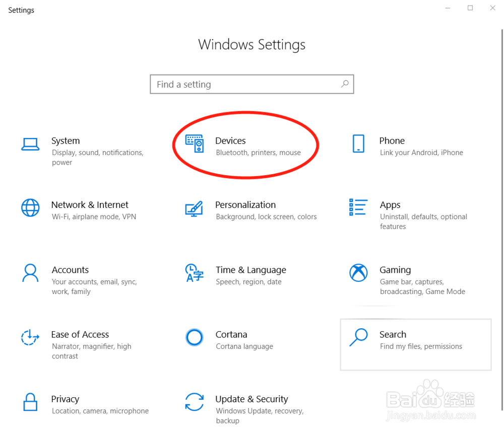The height and width of the screenshot is (433, 504).
Task: Open the Apps settings title
Action: point(390,205)
